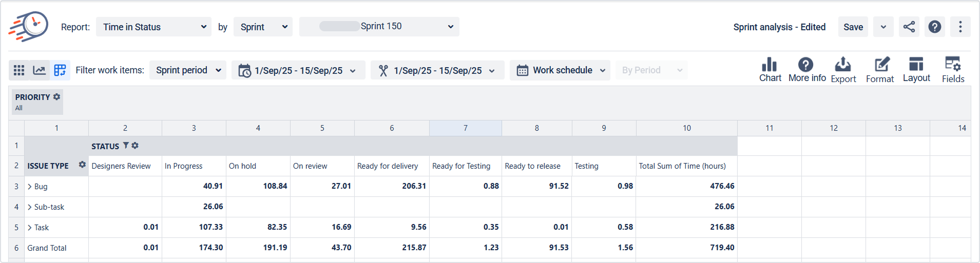Click Grand Total On review value 43.70
The width and height of the screenshot is (980, 263).
tap(322, 248)
